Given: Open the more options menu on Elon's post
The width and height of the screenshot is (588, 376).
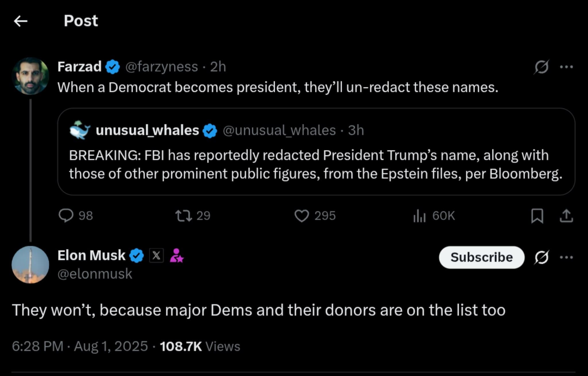Looking at the screenshot, I should click(566, 258).
